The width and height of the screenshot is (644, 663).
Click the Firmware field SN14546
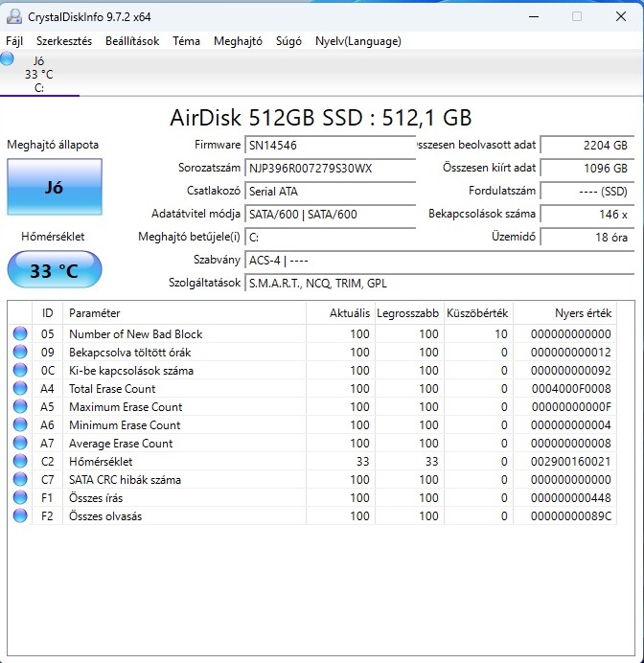click(x=331, y=146)
